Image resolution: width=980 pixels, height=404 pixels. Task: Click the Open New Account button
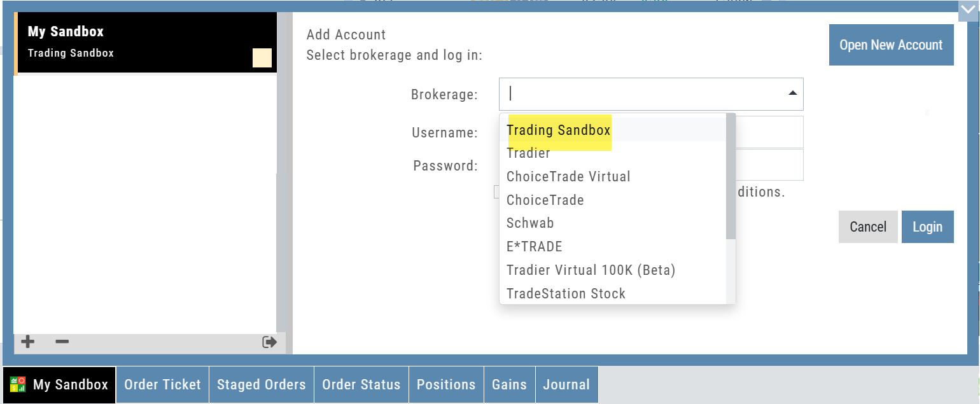pyautogui.click(x=891, y=45)
